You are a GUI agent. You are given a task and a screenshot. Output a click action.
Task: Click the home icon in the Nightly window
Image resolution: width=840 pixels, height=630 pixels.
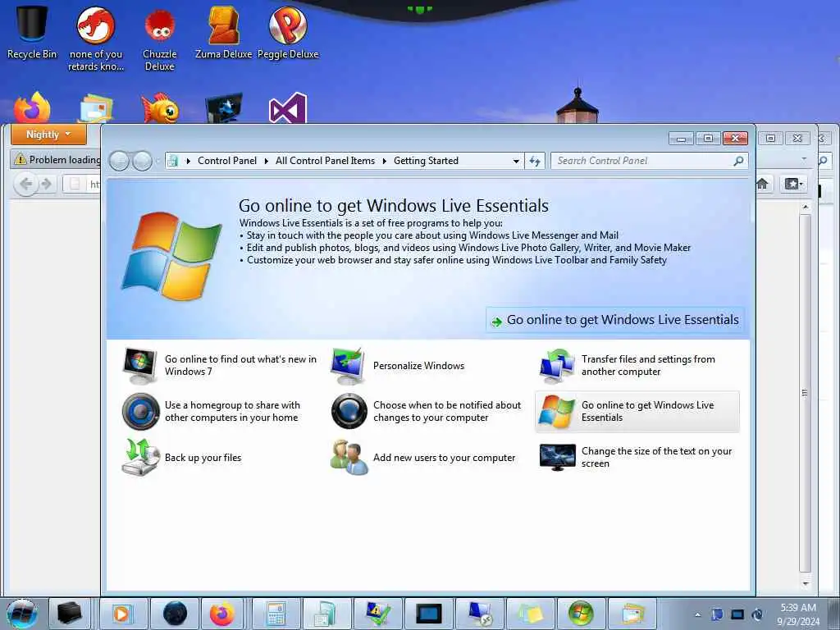[x=762, y=185]
